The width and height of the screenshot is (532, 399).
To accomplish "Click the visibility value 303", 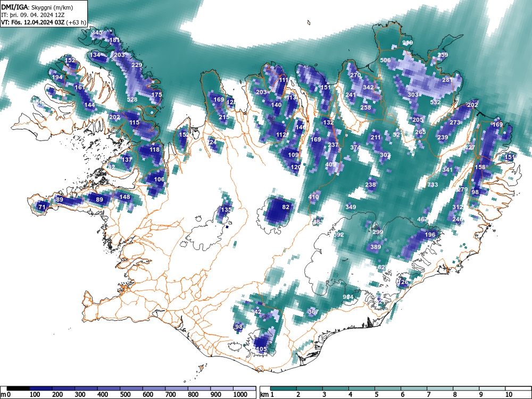I will (x=413, y=95).
